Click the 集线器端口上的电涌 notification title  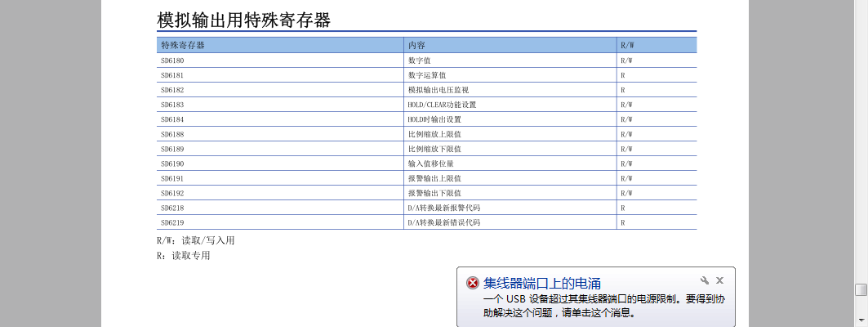pos(542,283)
